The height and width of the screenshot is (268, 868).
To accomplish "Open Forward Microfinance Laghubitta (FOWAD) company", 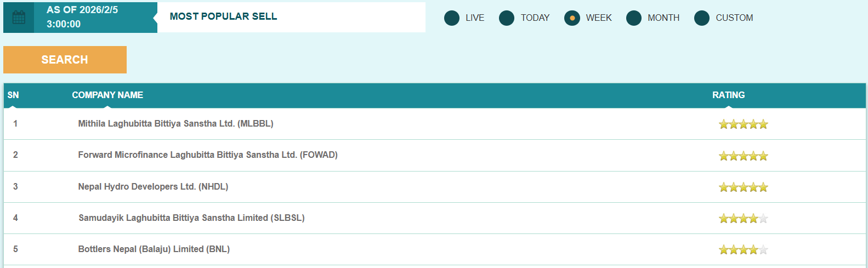I will 208,155.
